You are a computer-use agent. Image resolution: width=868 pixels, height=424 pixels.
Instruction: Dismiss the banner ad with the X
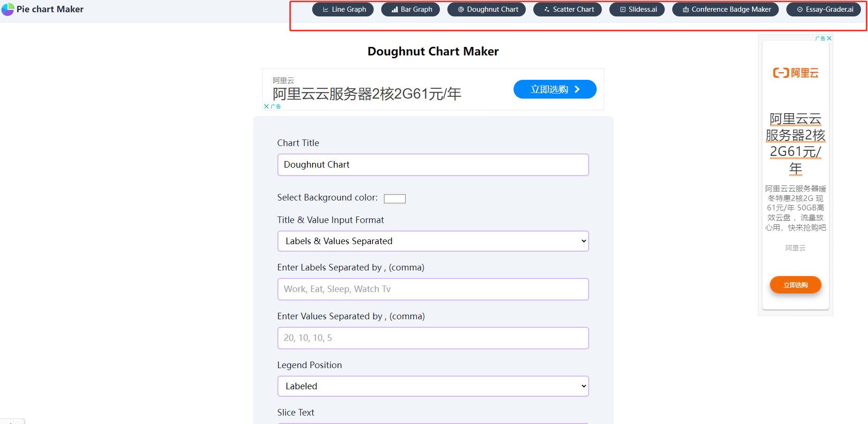pyautogui.click(x=267, y=106)
